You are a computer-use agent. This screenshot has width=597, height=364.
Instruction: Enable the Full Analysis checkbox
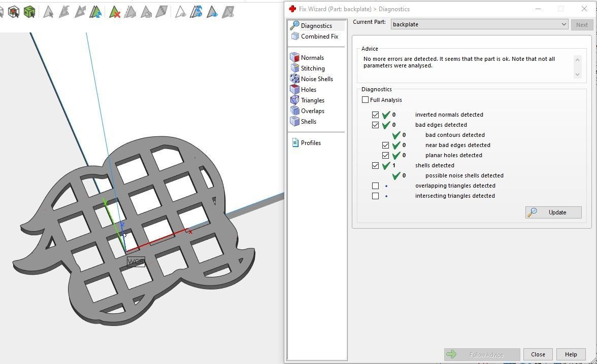365,100
